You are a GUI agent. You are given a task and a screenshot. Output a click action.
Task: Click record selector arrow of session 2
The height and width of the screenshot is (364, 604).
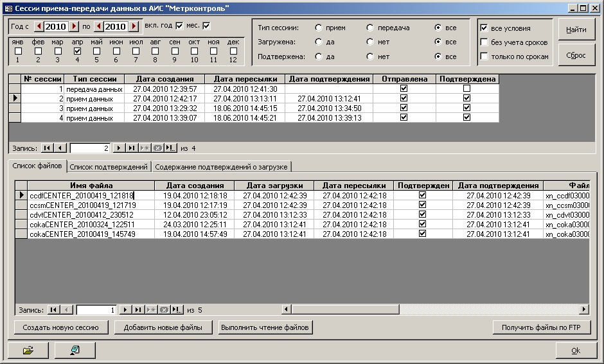[x=14, y=99]
